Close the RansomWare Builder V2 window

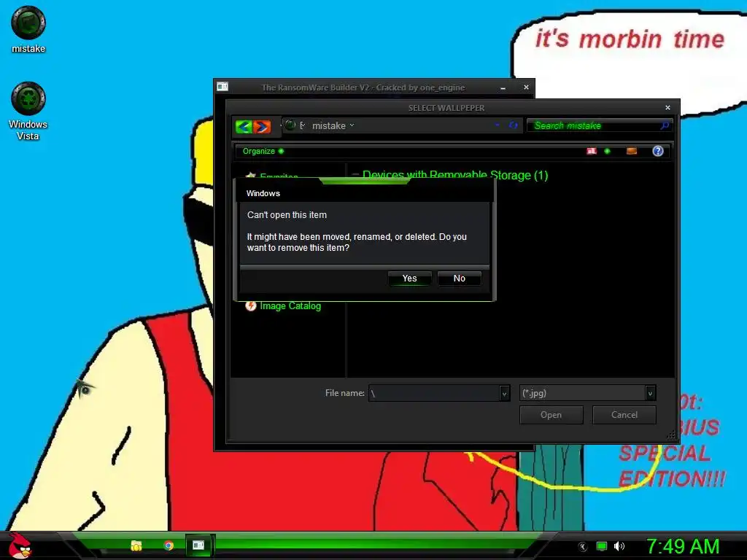pos(526,87)
